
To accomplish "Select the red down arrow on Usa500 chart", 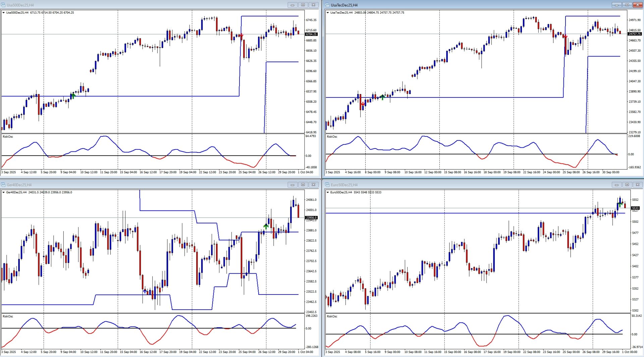I will coord(241,35).
